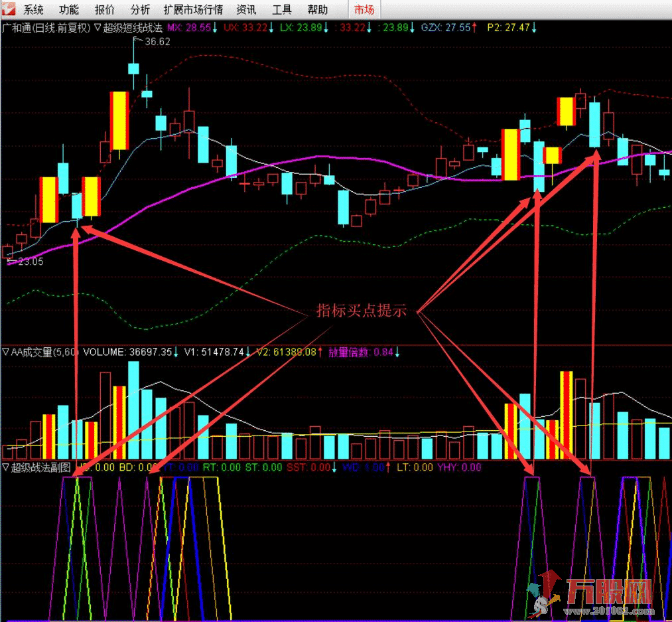Open the 资讯 menu
Image resolution: width=672 pixels, height=622 pixels.
click(x=246, y=9)
